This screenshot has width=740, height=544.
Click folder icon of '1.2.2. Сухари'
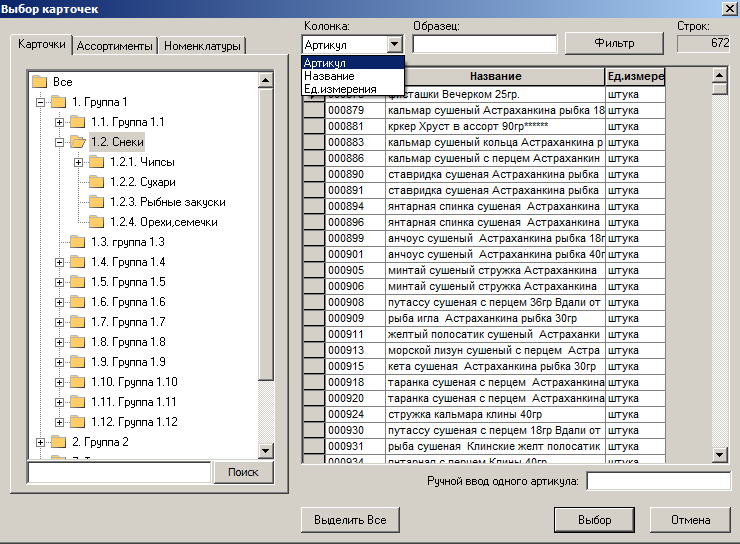point(96,182)
